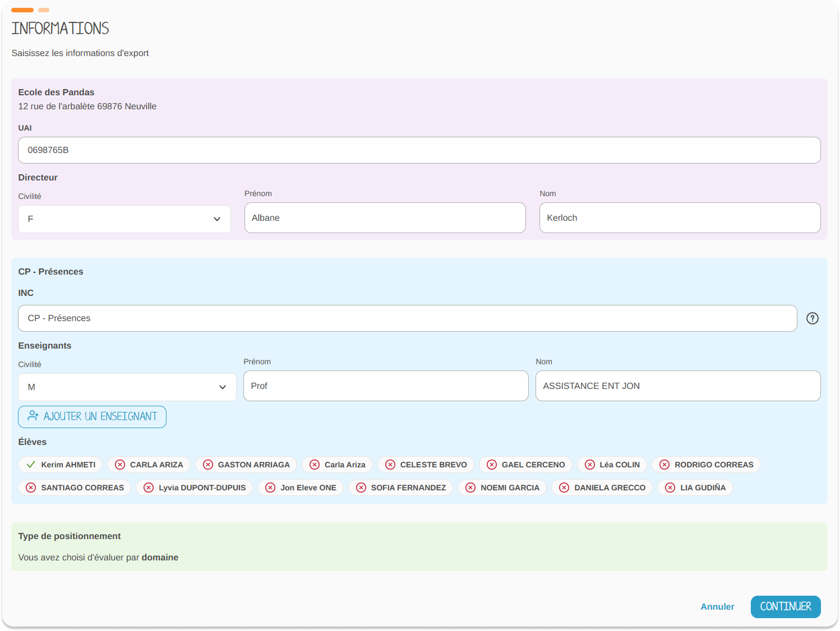Click the 'Ecole des Pandas' school name

56,92
